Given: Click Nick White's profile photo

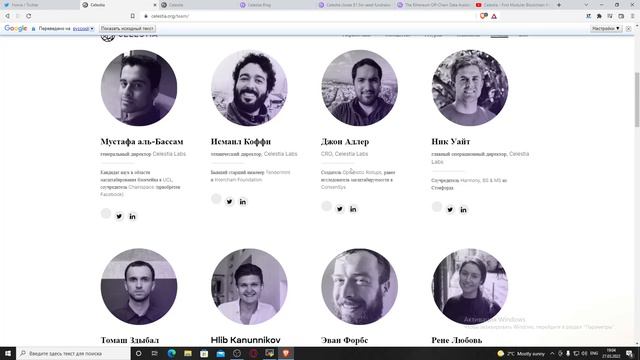Looking at the screenshot, I should tap(470, 88).
